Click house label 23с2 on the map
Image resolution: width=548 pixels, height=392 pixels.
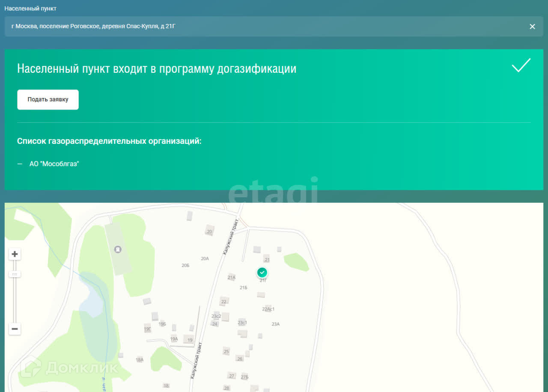[216, 316]
